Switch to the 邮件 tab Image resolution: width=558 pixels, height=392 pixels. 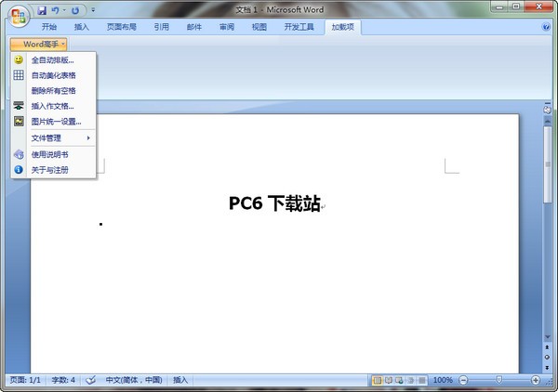coord(194,27)
